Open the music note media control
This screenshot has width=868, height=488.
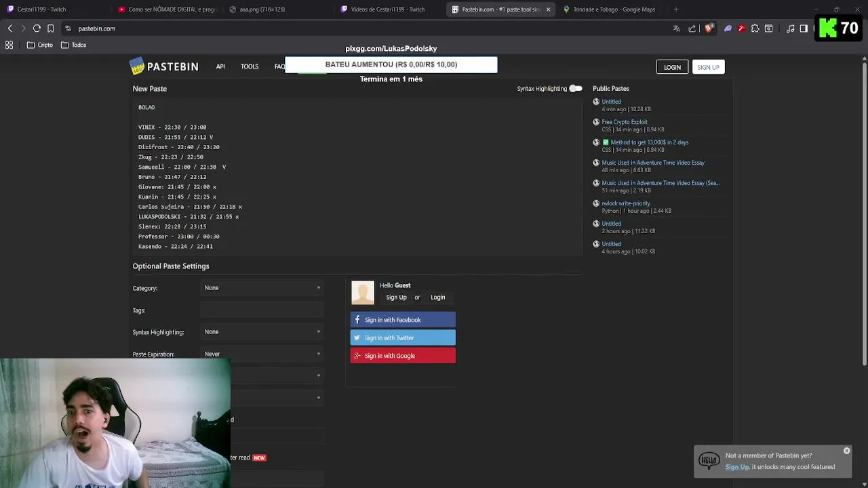pos(790,28)
